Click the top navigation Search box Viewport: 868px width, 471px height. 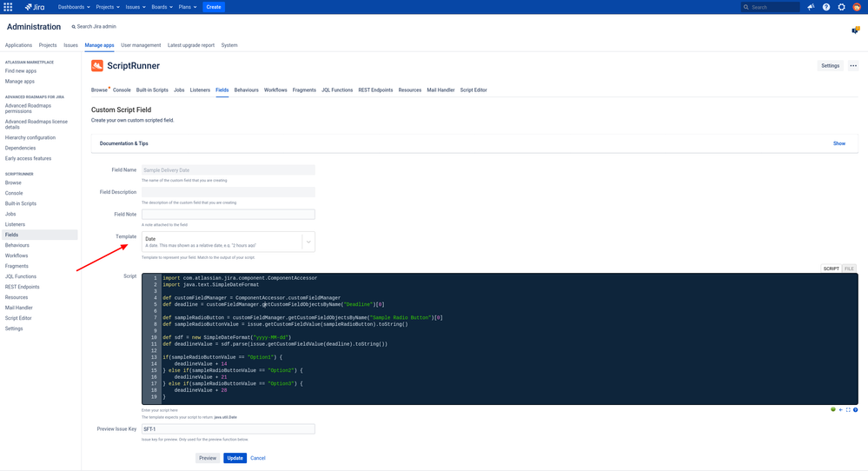pyautogui.click(x=770, y=7)
